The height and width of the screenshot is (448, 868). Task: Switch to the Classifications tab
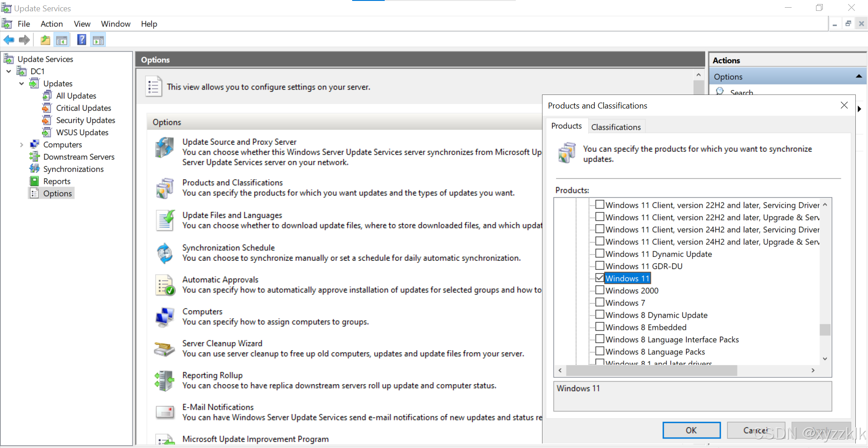tap(616, 127)
